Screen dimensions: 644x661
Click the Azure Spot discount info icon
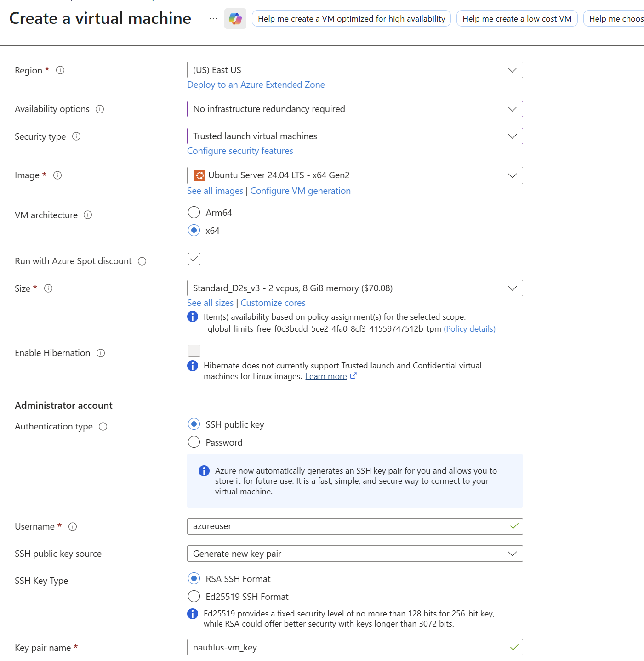(x=142, y=261)
